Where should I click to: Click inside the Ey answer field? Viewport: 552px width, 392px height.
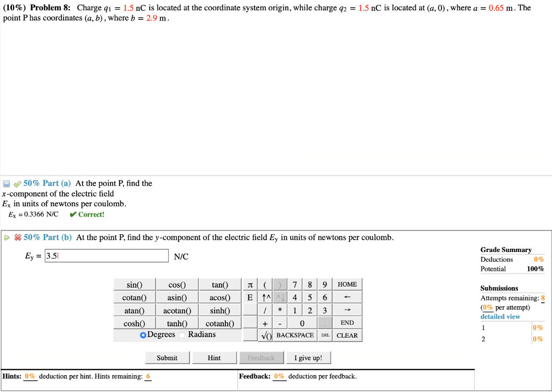(x=106, y=255)
